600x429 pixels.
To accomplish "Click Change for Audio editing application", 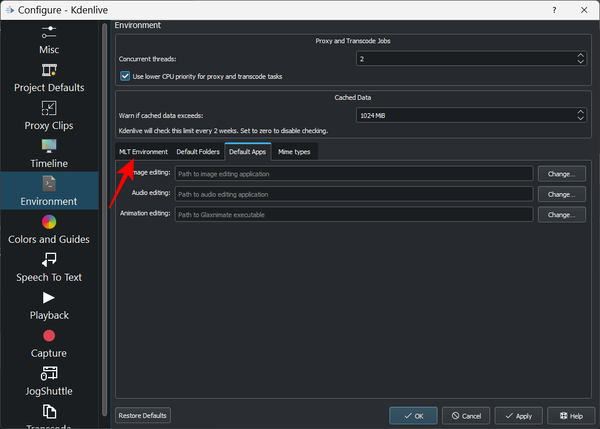I will click(x=561, y=194).
